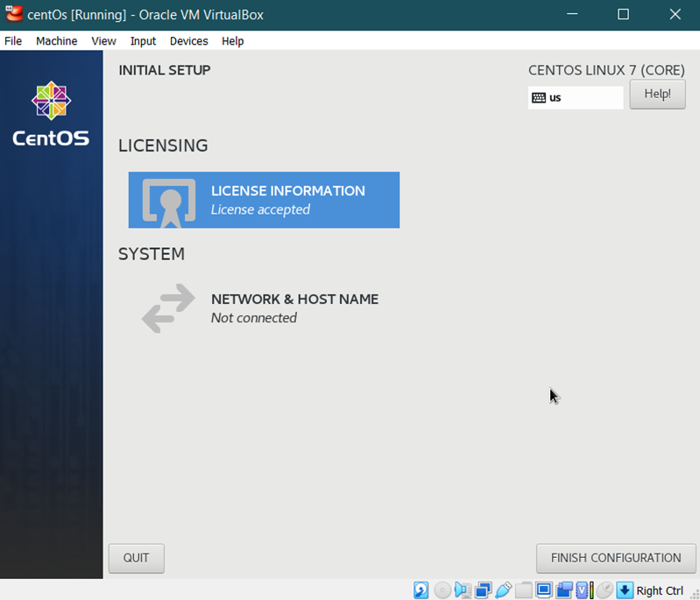This screenshot has width=700, height=600.
Task: Click the CENTOS LINUX 7 (CORE) heading
Action: pyautogui.click(x=606, y=71)
